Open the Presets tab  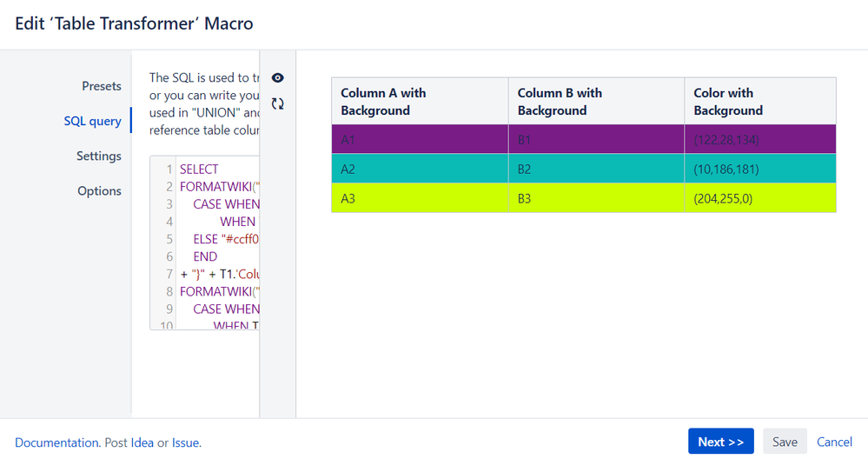click(102, 86)
